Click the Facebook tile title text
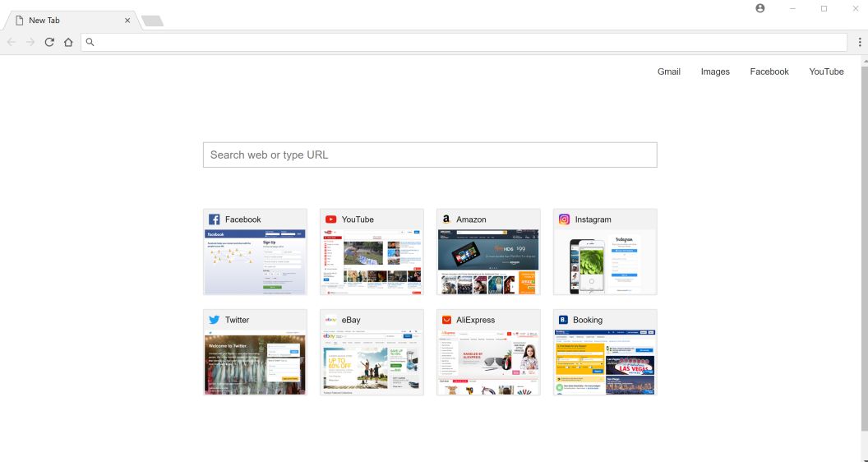The height and width of the screenshot is (462, 868). pyautogui.click(x=243, y=219)
